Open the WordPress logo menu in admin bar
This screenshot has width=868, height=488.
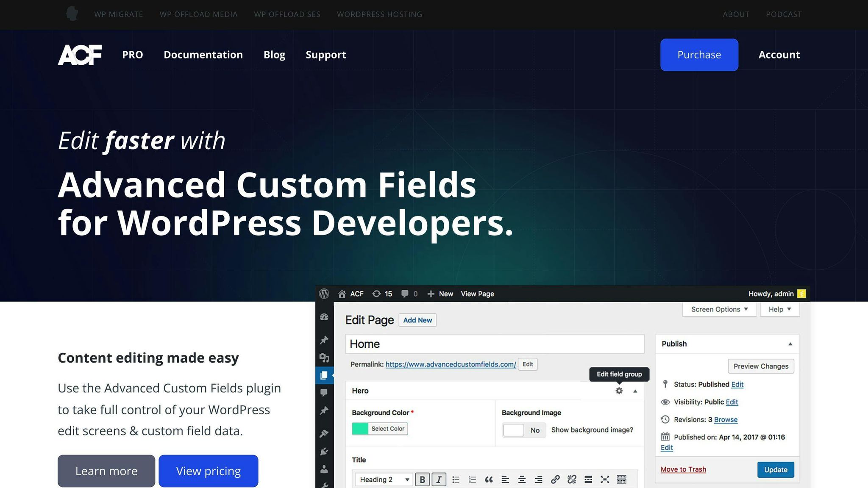[x=324, y=294]
